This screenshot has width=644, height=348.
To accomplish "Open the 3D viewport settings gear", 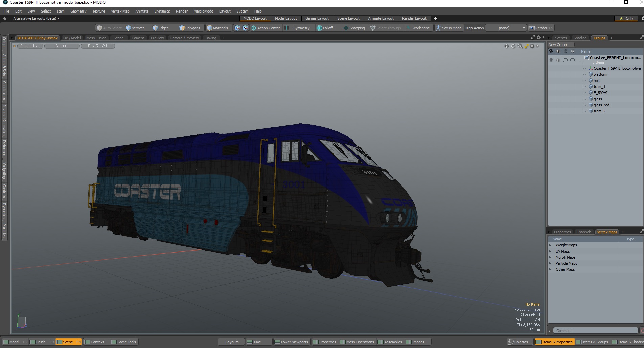I will click(x=532, y=46).
